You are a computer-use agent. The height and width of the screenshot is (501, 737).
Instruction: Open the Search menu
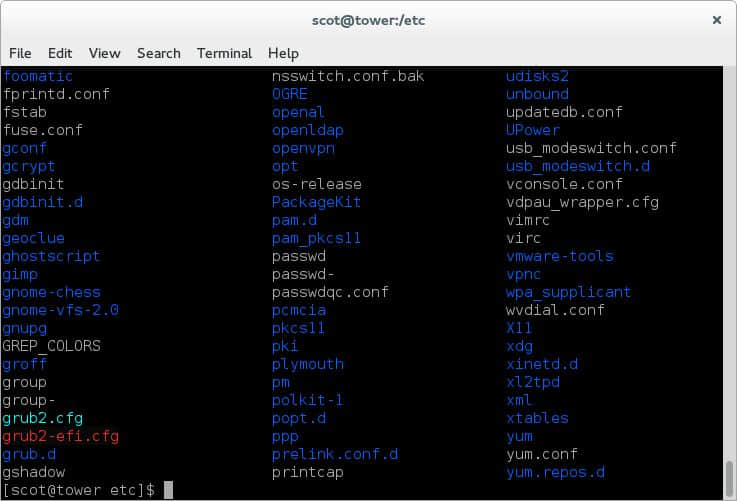(159, 53)
